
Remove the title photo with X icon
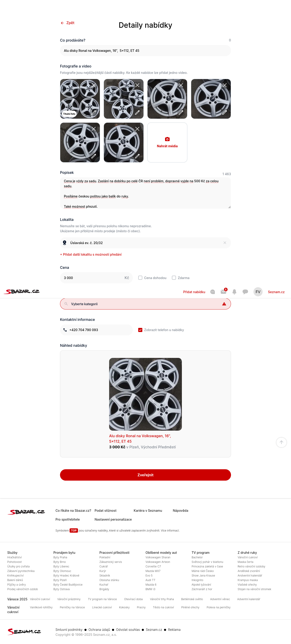pos(94,85)
